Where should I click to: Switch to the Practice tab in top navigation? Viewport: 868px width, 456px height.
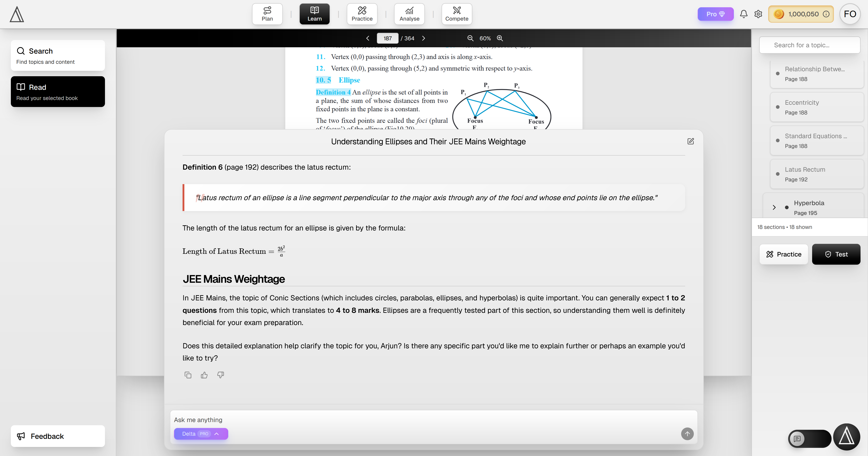click(362, 14)
